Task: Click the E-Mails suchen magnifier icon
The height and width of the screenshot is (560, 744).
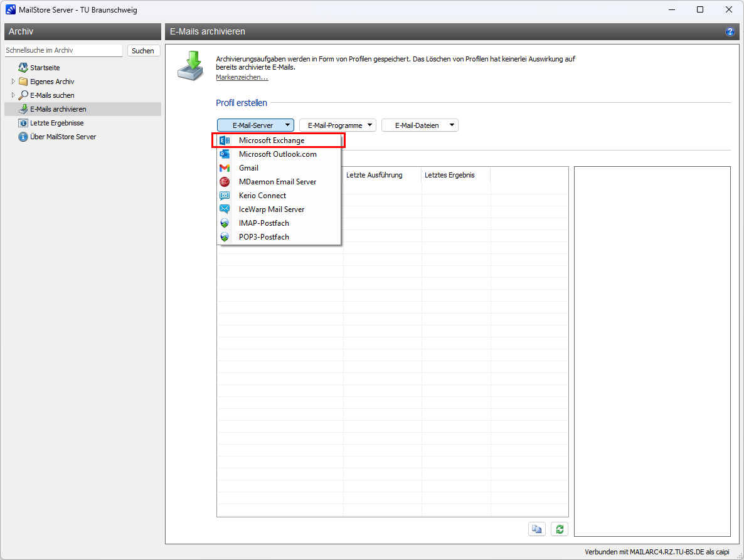Action: coord(23,95)
